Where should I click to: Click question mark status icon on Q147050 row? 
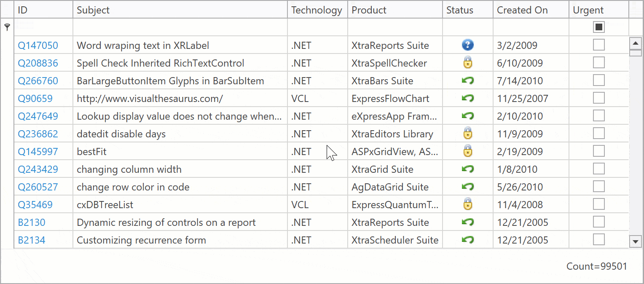467,45
